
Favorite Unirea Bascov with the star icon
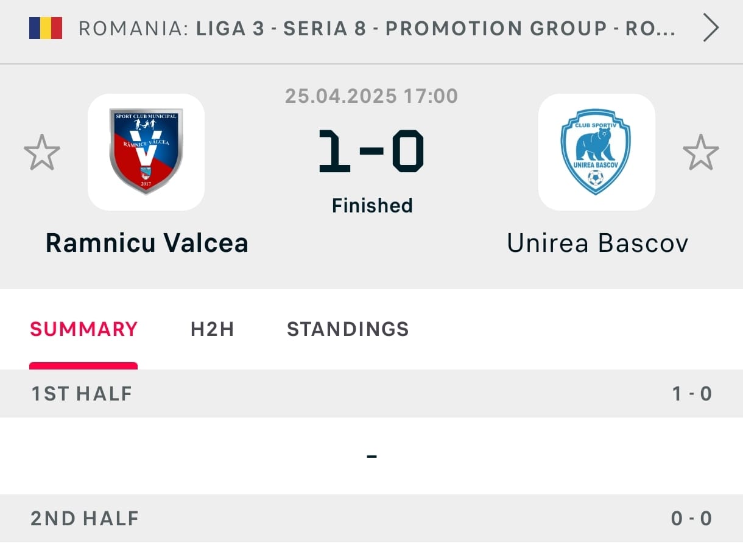click(700, 152)
